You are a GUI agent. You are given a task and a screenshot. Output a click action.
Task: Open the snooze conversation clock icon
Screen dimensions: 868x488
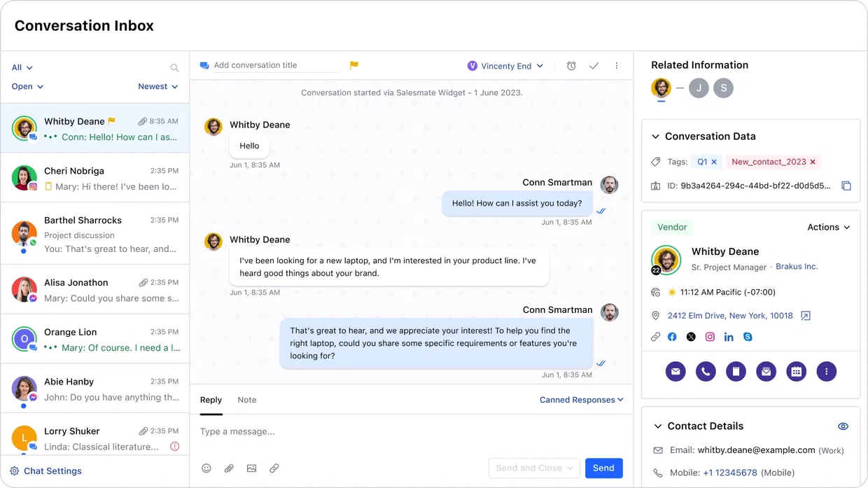(x=571, y=65)
